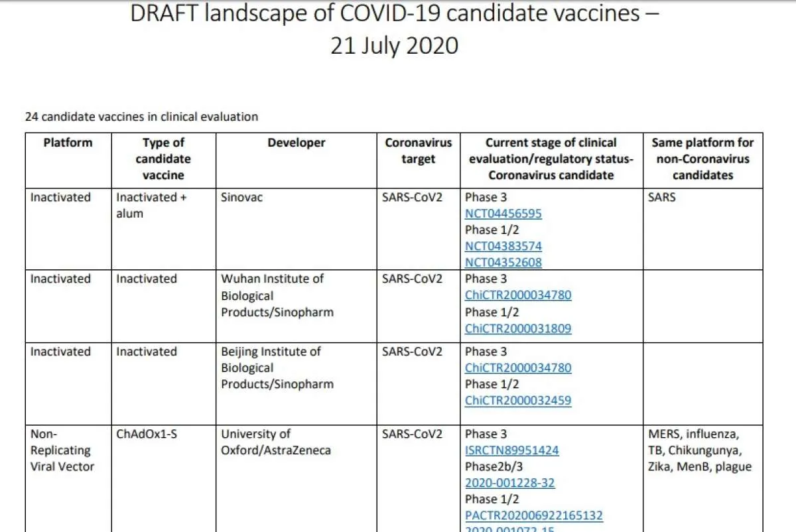796x532 pixels.
Task: Click the 2020-001228-32 Phase 2b/3 link
Action: point(509,483)
